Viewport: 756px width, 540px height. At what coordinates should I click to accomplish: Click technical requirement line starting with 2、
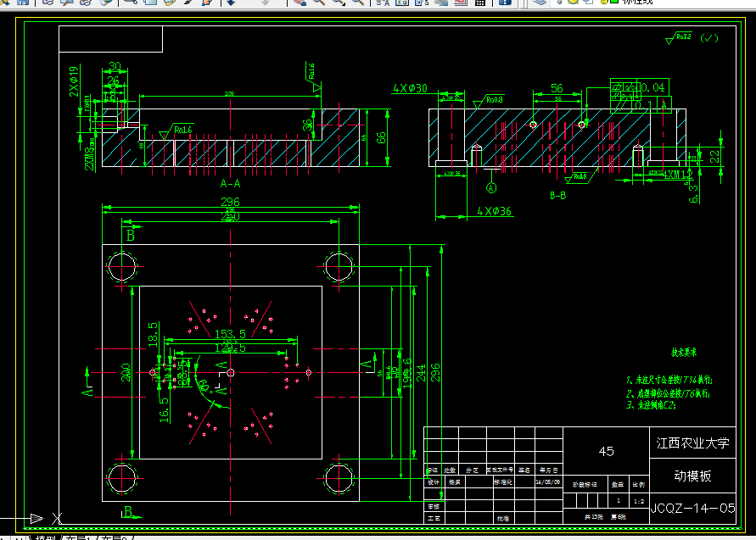[x=668, y=393]
